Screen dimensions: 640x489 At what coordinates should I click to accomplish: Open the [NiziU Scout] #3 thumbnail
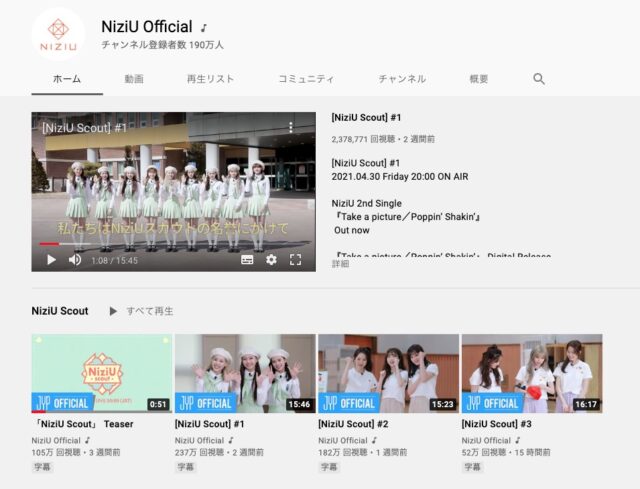[532, 373]
